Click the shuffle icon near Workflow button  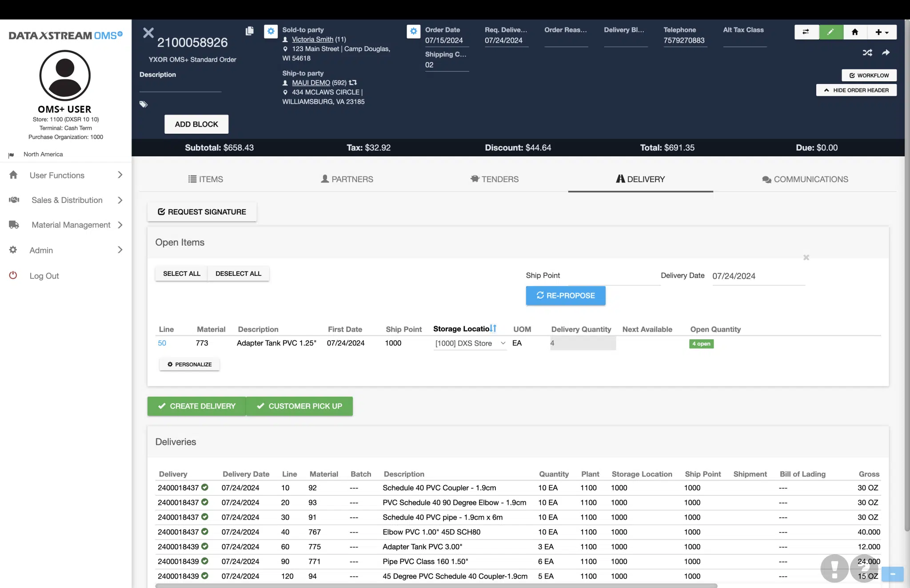(x=867, y=52)
